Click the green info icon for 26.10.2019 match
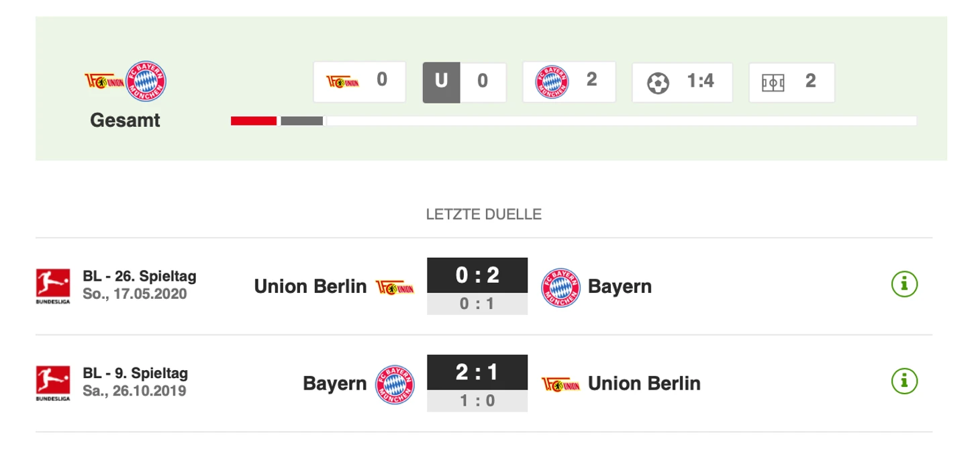Screen dimensions: 980x450 904,381
